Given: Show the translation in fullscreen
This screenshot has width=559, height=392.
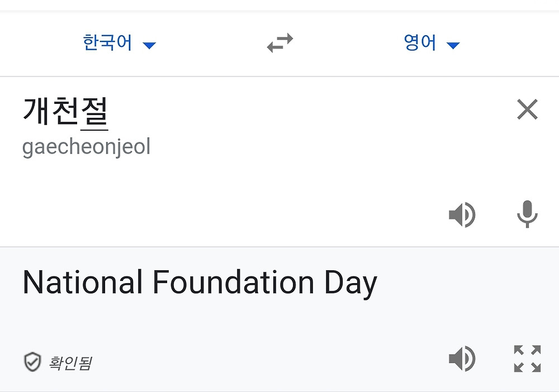Looking at the screenshot, I should click(x=527, y=359).
